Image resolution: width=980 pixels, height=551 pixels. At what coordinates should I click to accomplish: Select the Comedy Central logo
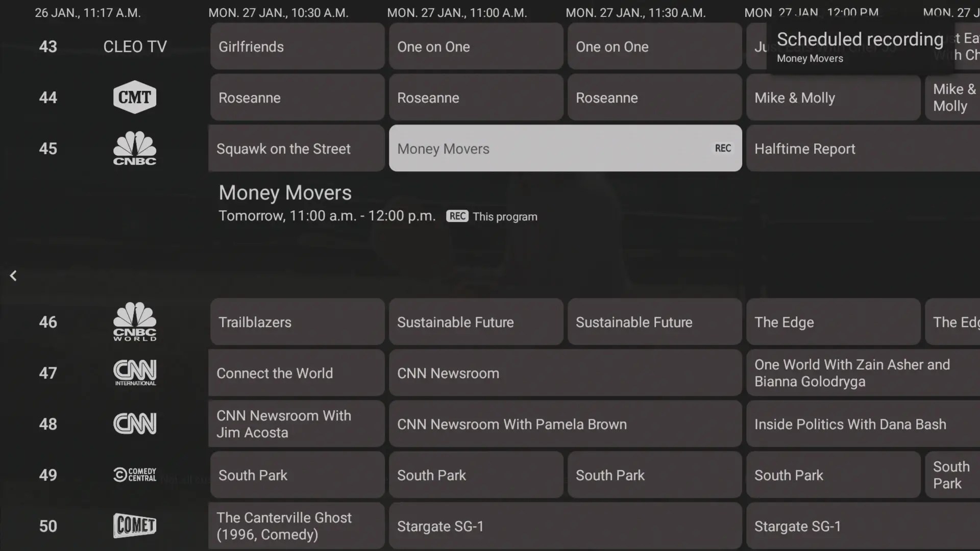pyautogui.click(x=135, y=475)
